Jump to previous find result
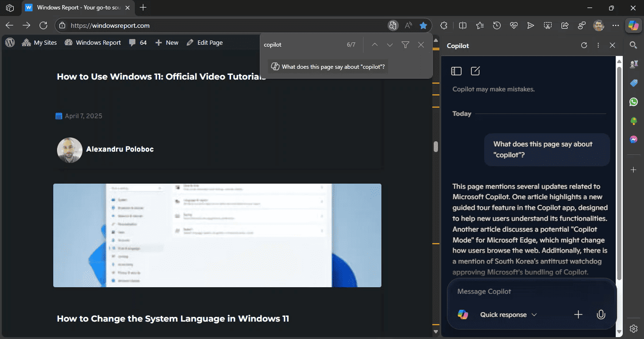The image size is (644, 339). 375,45
